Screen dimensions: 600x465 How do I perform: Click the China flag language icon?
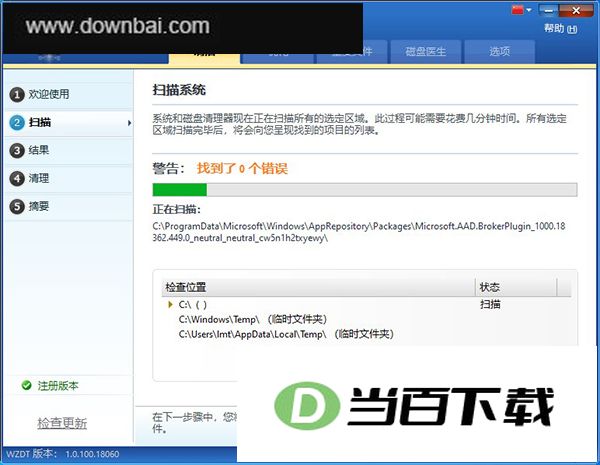pyautogui.click(x=517, y=10)
